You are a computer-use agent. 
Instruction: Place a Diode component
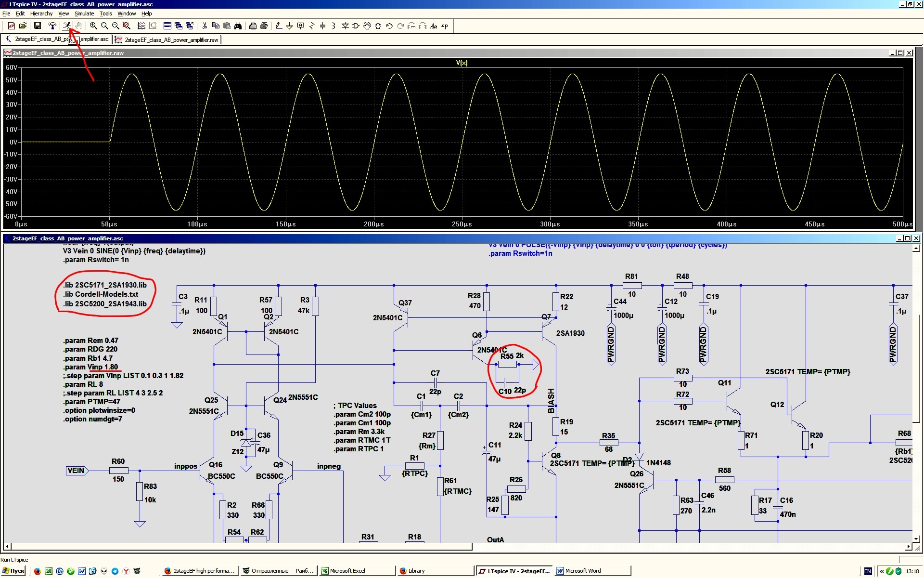coord(345,26)
